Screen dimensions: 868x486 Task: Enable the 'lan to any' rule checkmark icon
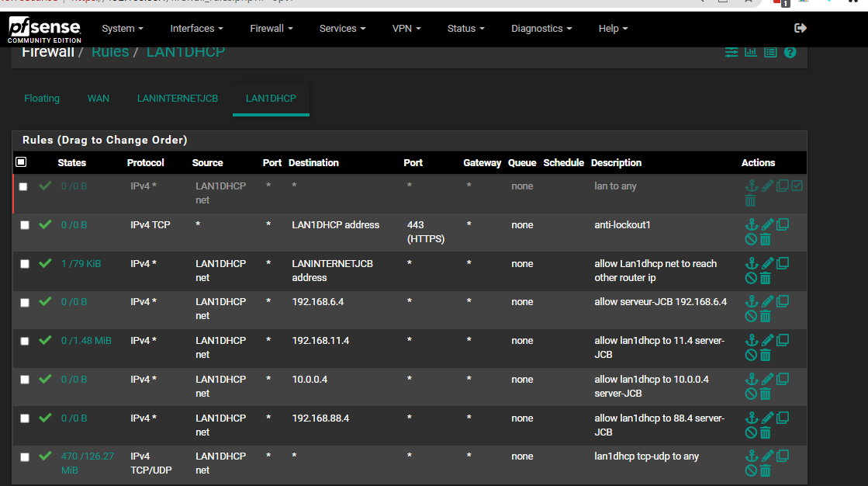pos(797,186)
